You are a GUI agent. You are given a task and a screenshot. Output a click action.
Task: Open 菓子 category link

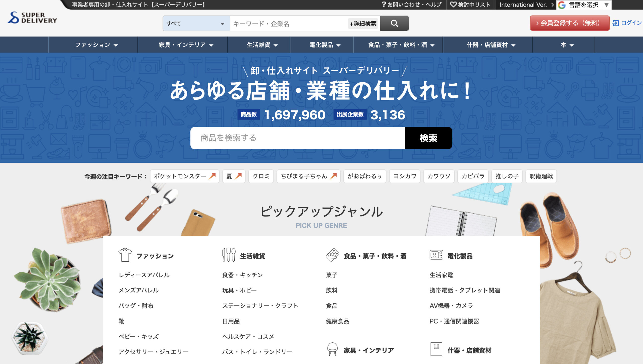[x=332, y=275]
